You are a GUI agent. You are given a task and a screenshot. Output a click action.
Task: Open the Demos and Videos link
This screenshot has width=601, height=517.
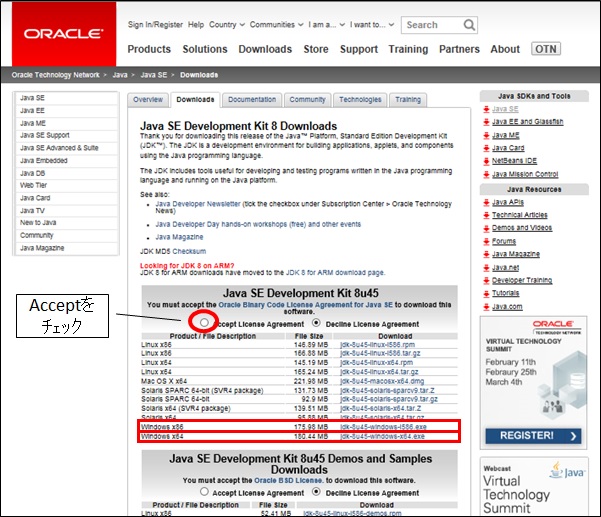[x=522, y=228]
